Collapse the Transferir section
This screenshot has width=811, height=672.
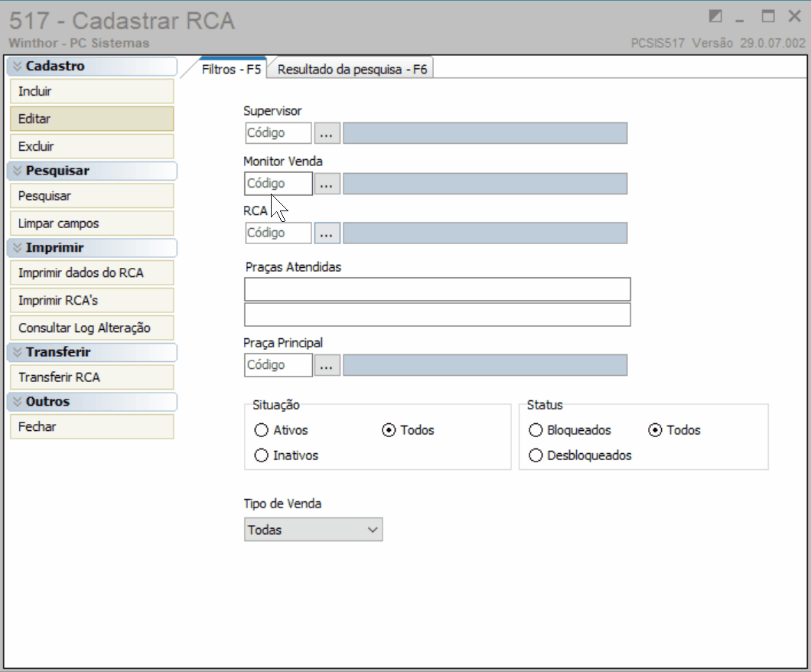[x=92, y=352]
